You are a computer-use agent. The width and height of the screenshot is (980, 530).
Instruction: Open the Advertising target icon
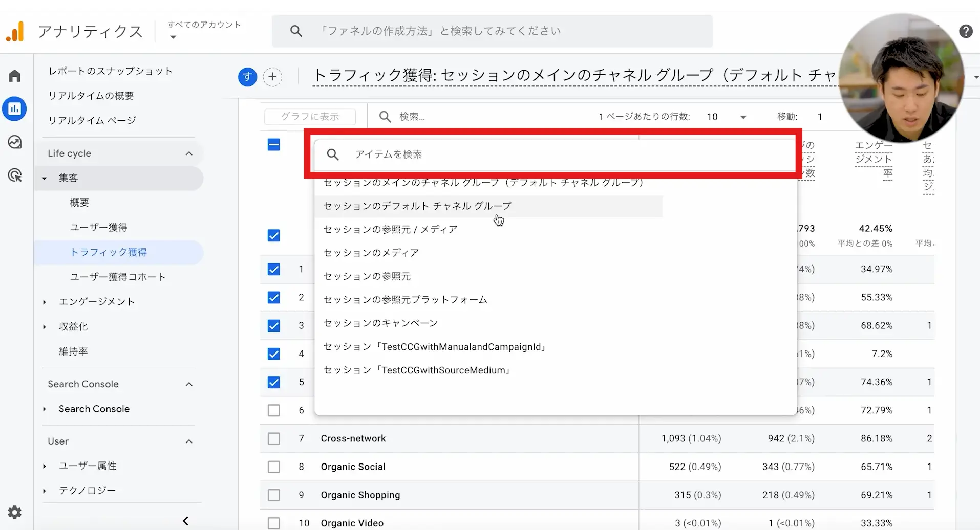[15, 175]
